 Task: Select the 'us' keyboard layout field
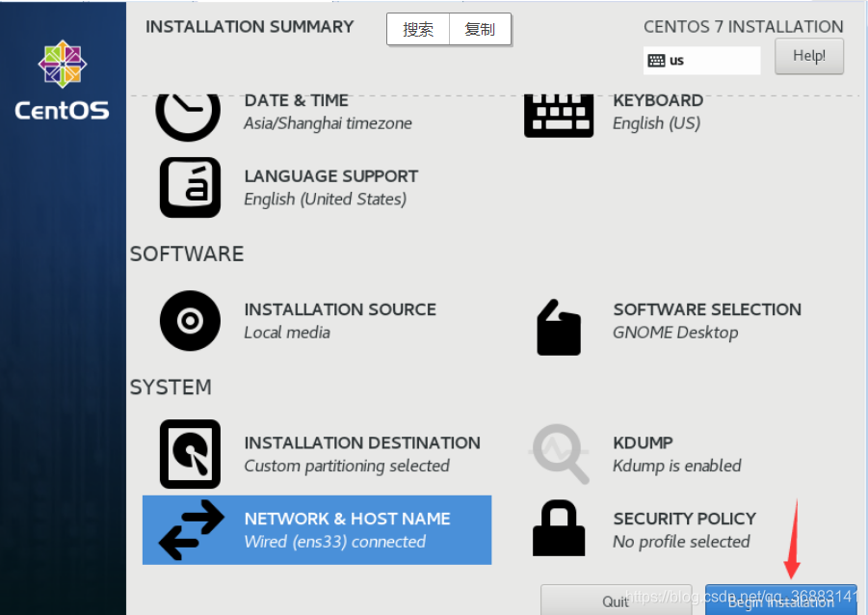[701, 61]
